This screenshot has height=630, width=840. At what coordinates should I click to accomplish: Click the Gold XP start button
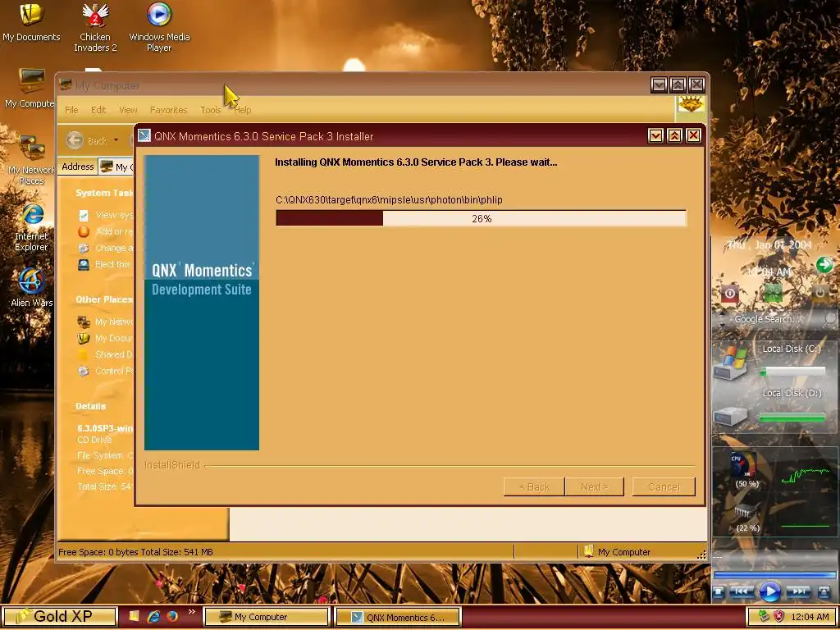[x=59, y=617]
